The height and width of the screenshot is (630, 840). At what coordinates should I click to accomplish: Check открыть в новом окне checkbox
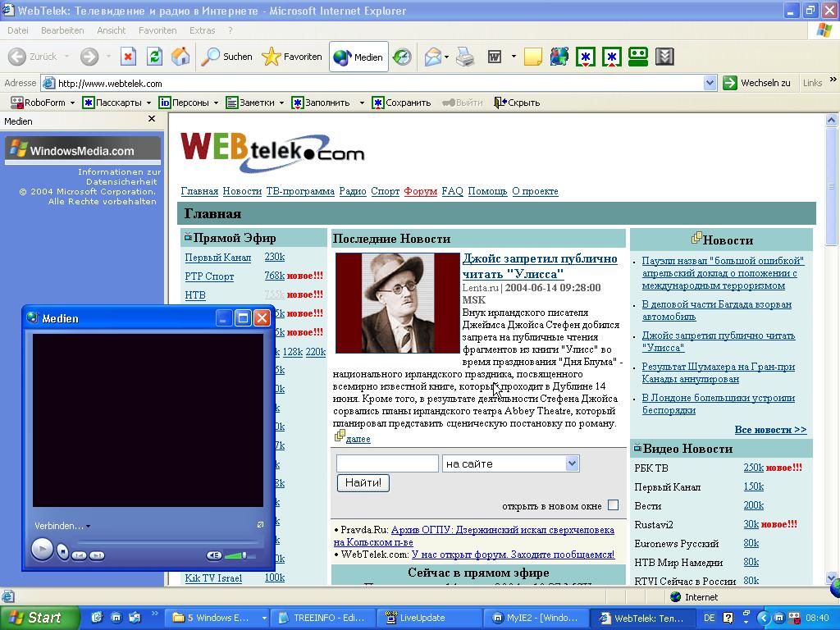[614, 505]
